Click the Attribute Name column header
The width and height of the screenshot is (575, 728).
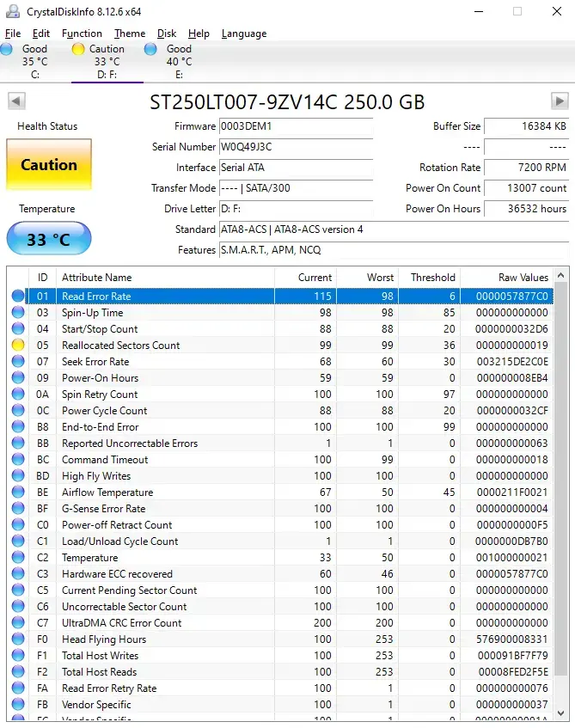pyautogui.click(x=165, y=277)
